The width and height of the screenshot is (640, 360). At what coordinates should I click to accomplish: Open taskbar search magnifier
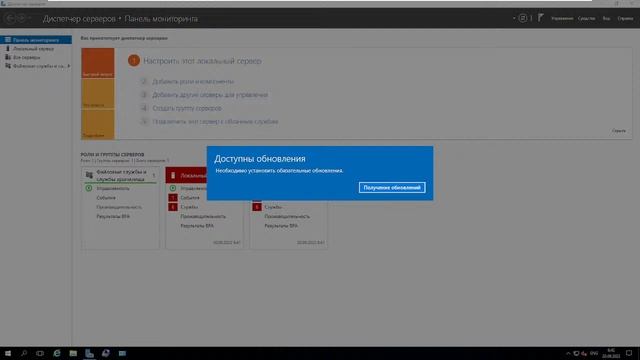click(x=24, y=353)
